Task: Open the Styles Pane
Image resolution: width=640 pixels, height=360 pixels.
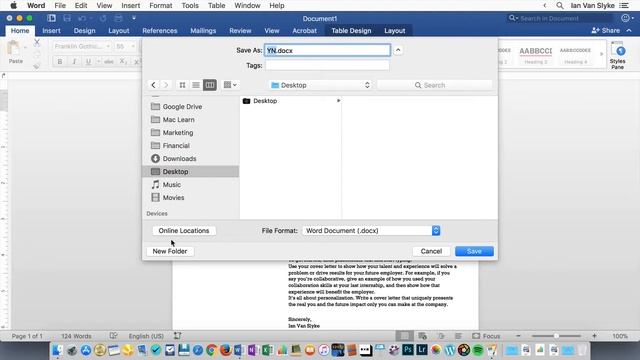Action: 618,55
